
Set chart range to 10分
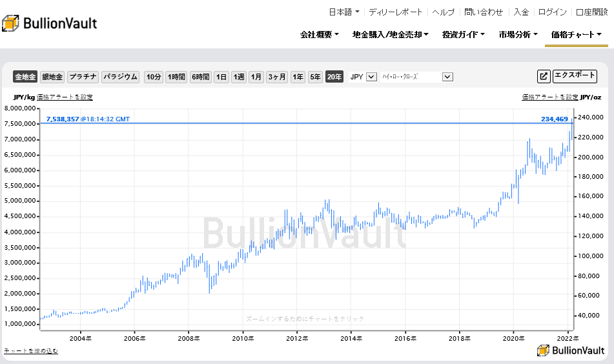point(154,77)
